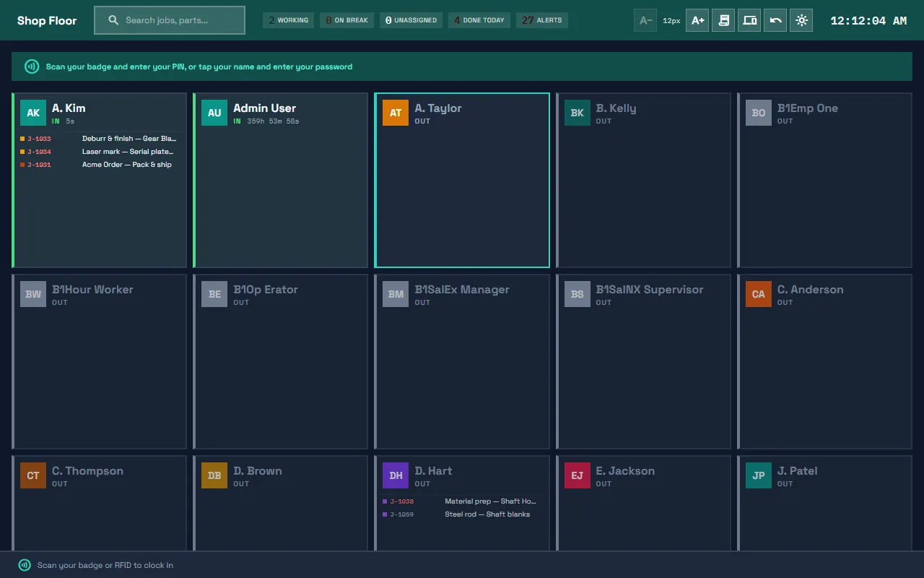
Task: Filter by 0 Unassigned chip
Action: [411, 20]
